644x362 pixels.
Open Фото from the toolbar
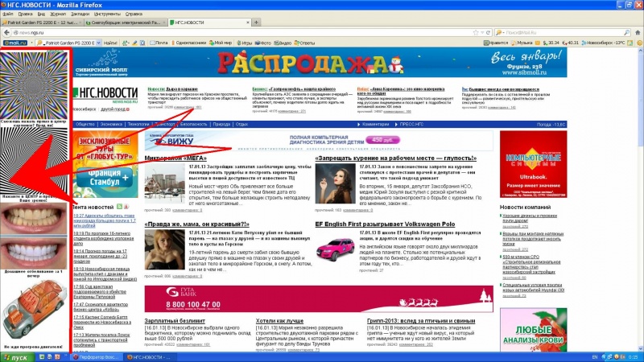[263, 43]
